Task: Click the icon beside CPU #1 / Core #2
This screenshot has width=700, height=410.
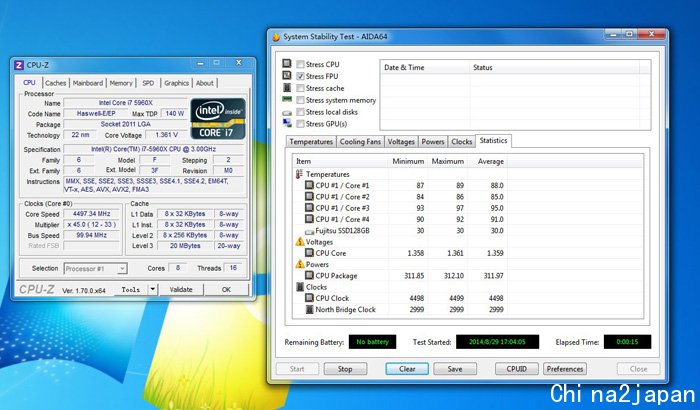Action: pos(309,196)
